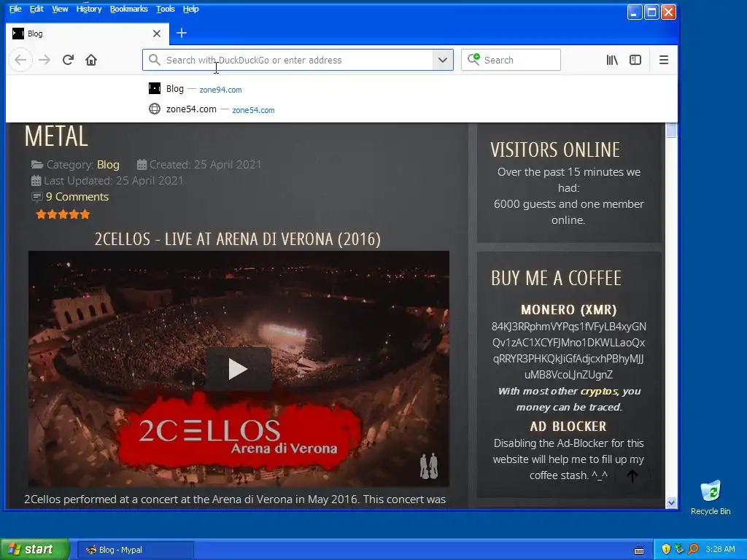This screenshot has height=560, width=747.
Task: Play the 2Cellos Arena di Verona video
Action: point(239,369)
